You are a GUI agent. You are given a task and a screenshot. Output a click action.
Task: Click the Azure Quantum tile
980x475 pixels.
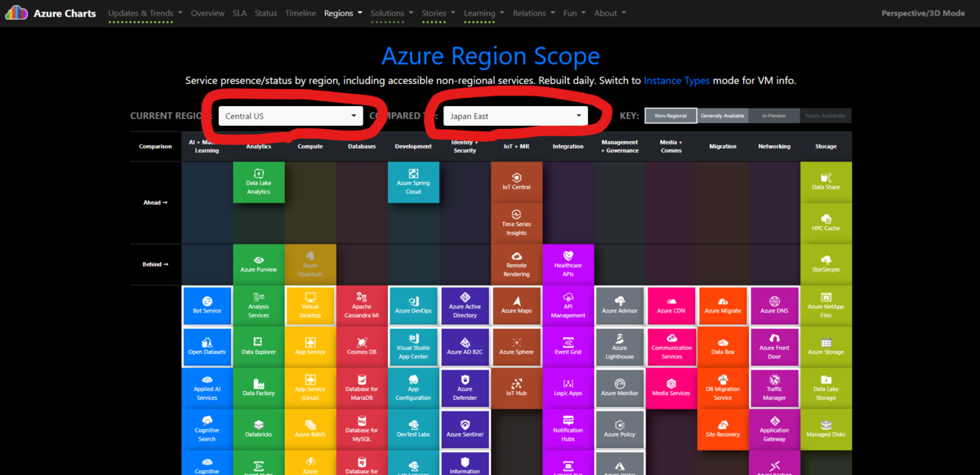click(x=310, y=264)
